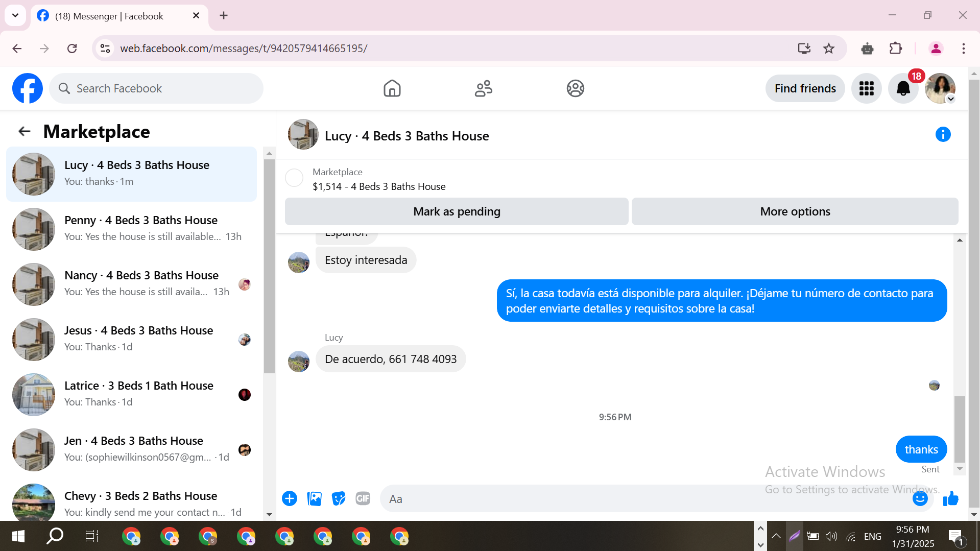The width and height of the screenshot is (980, 551).
Task: Click Nancy's seen avatar in conversation list
Action: 245,284
